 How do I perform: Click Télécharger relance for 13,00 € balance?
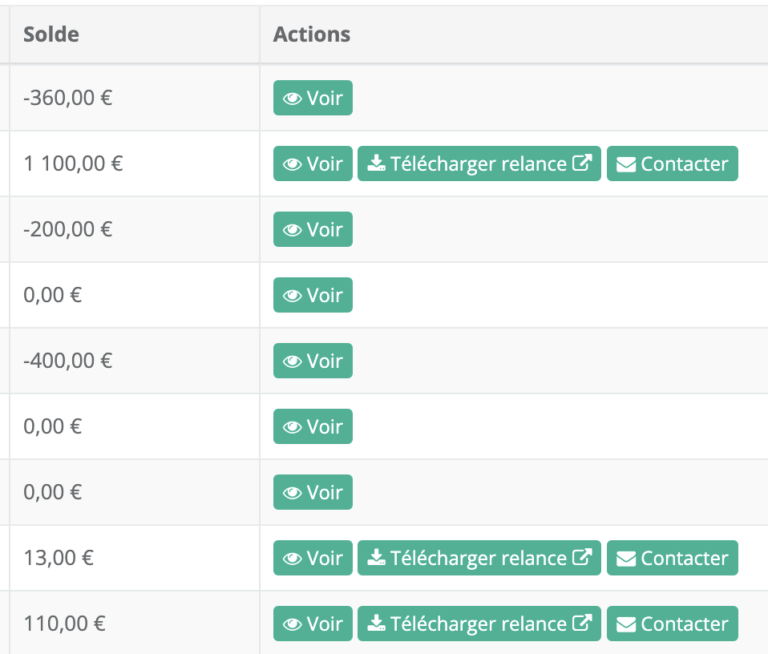[479, 558]
